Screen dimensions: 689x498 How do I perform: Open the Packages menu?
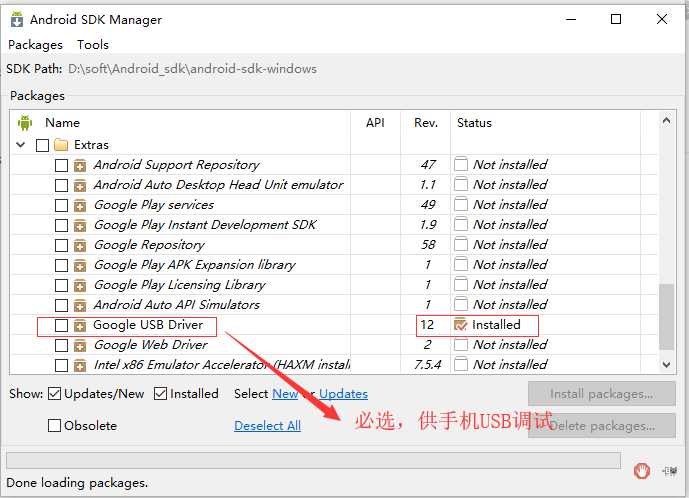tap(36, 45)
